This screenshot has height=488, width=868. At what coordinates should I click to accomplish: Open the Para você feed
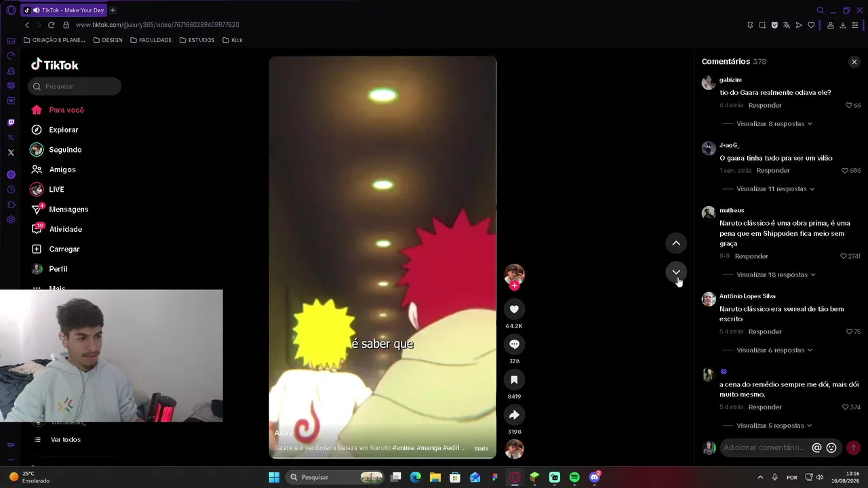click(x=58, y=110)
